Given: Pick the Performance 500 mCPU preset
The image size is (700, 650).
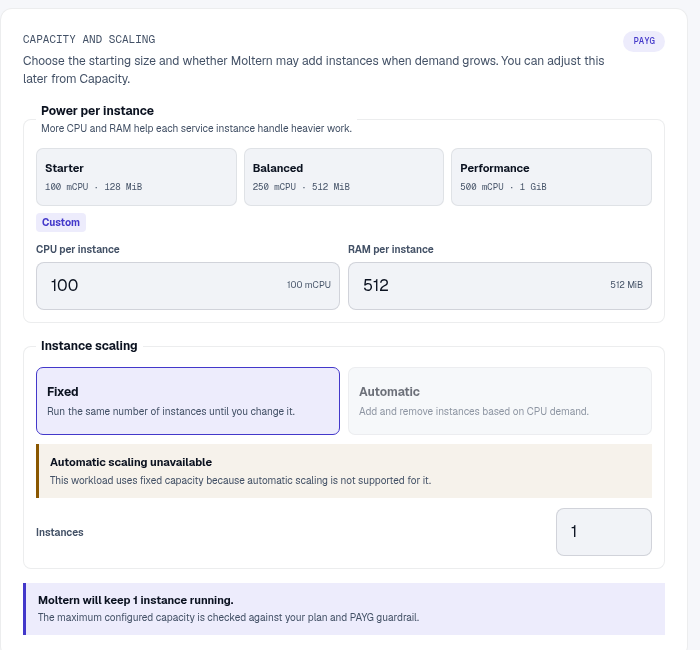Looking at the screenshot, I should pyautogui.click(x=551, y=177).
